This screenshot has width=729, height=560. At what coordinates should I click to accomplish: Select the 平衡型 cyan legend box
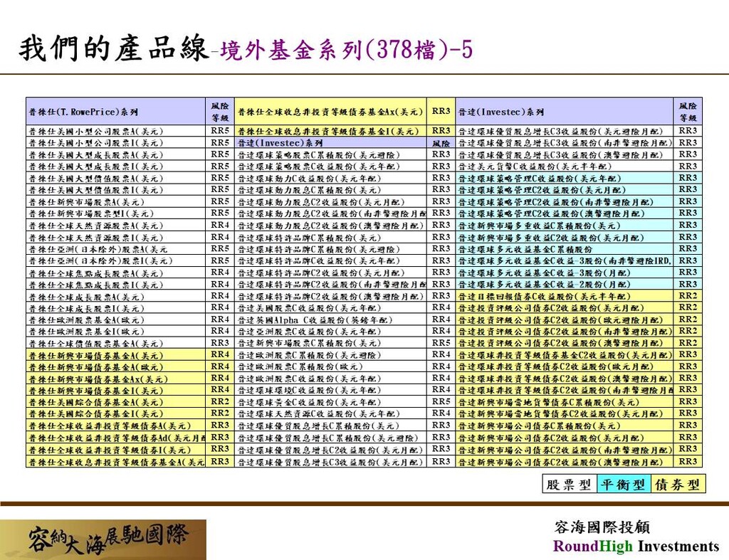click(x=623, y=485)
